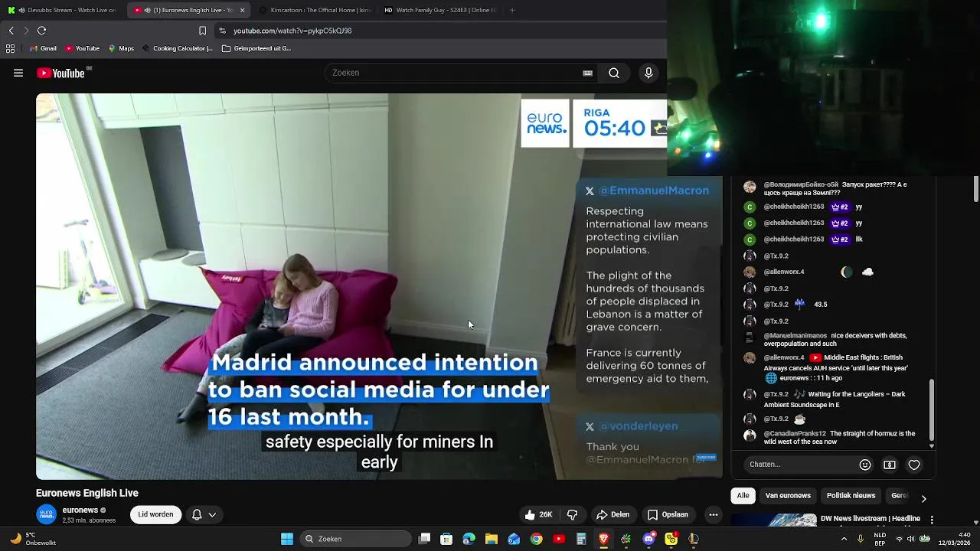Open on-screen keyboard in the search box
Screen dimensions: 980x551
coord(587,73)
